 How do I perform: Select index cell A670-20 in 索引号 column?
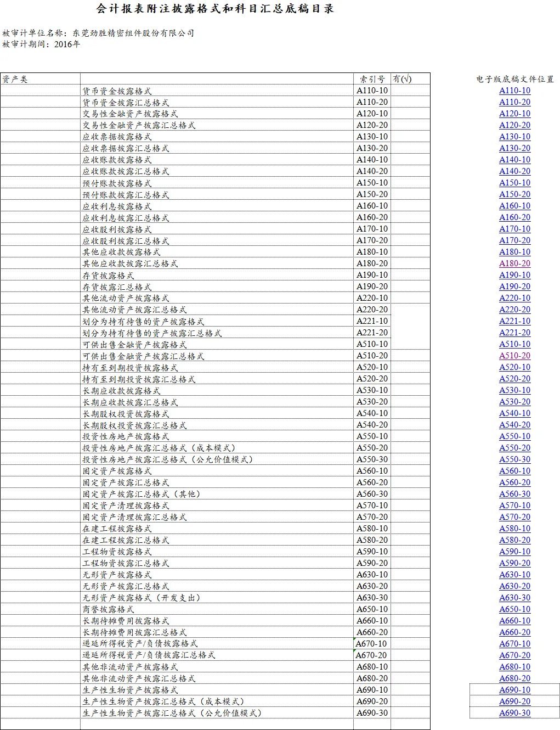tap(372, 655)
